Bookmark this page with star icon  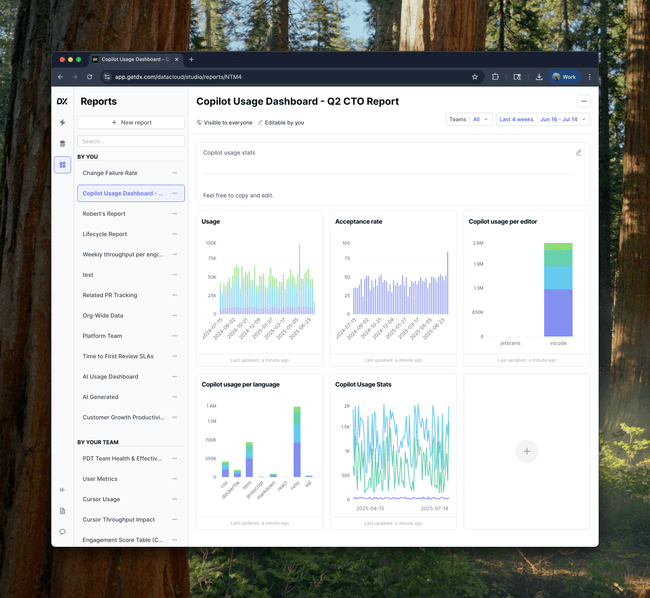pos(475,77)
